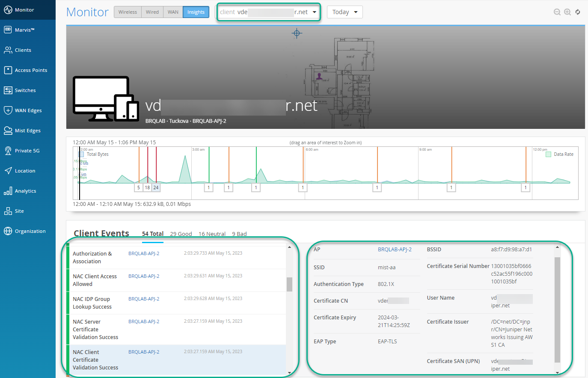Open the Marvis sidebar icon
This screenshot has width=588, height=378.
(8, 30)
